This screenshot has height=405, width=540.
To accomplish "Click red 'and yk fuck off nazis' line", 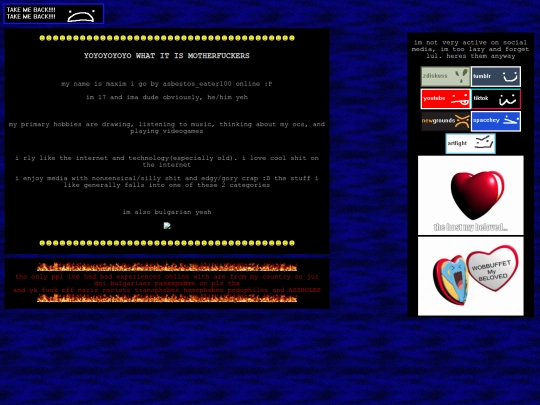I will 167,290.
